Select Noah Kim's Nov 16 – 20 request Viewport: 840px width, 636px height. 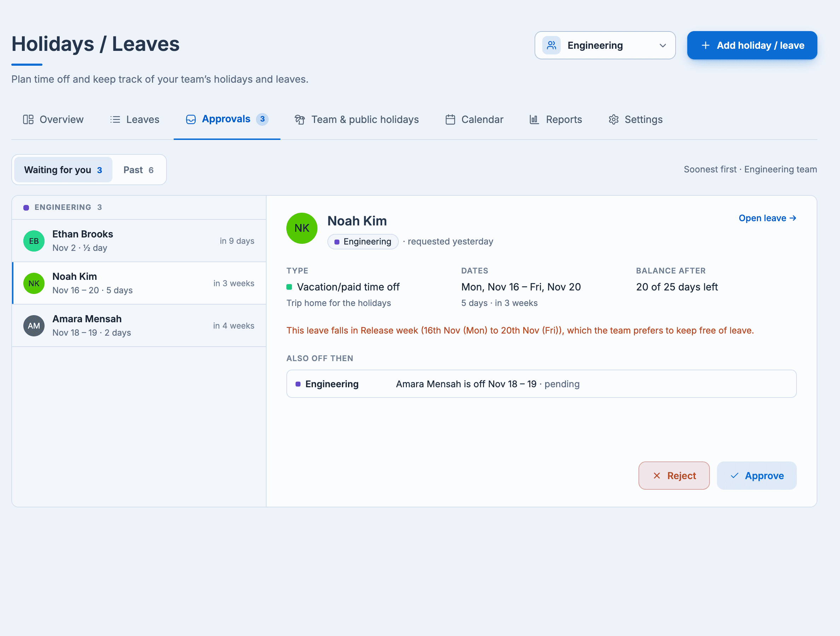click(139, 283)
